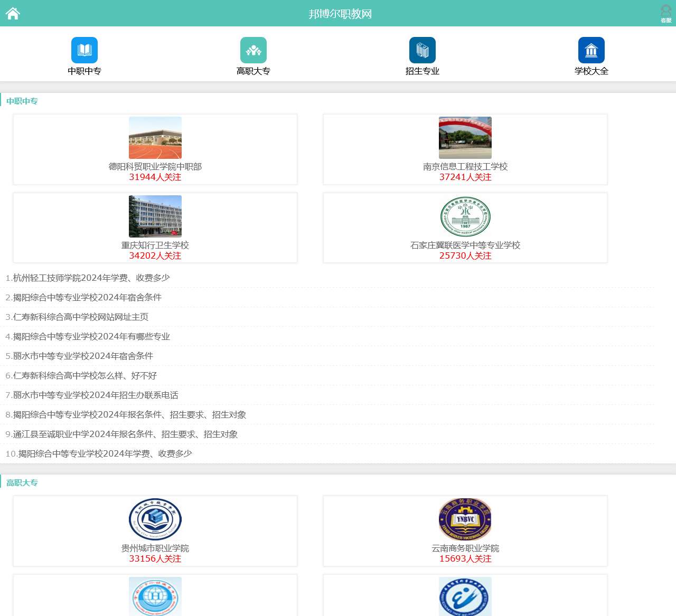
Task: Open 重庆知行卫生学校 link
Action: tap(155, 245)
